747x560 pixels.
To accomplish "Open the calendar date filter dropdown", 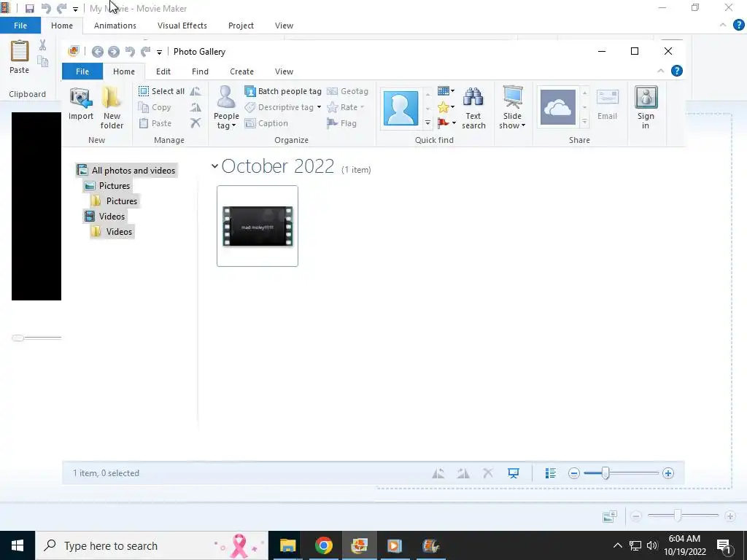I will pyautogui.click(x=446, y=91).
